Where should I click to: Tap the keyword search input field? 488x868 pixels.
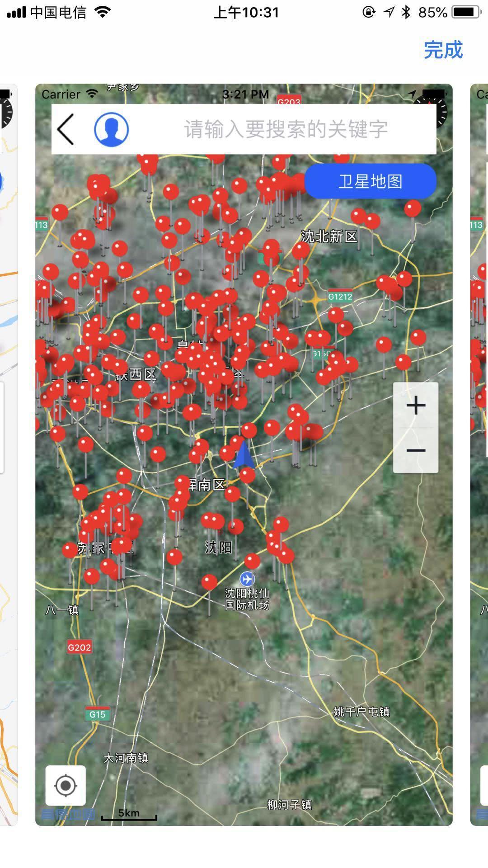click(x=286, y=129)
